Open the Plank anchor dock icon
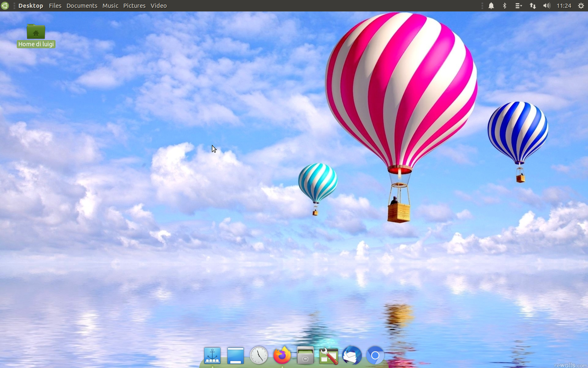The height and width of the screenshot is (368, 588). point(212,356)
